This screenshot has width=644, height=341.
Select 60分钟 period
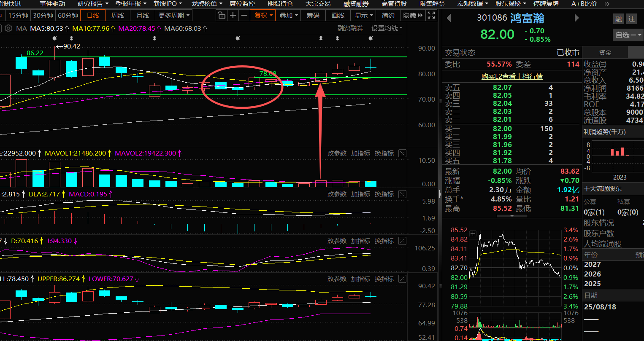68,16
